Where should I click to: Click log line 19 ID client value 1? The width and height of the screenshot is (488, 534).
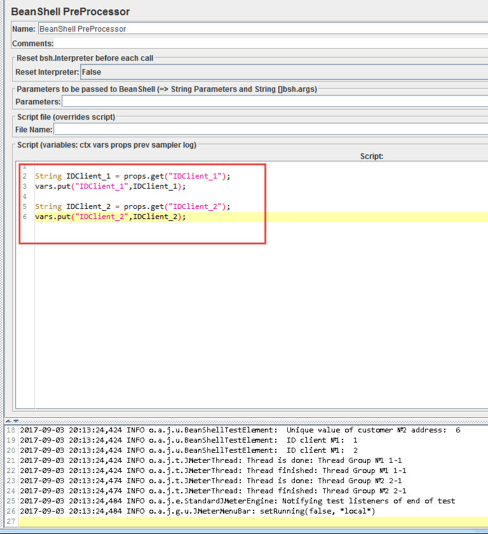(189, 440)
